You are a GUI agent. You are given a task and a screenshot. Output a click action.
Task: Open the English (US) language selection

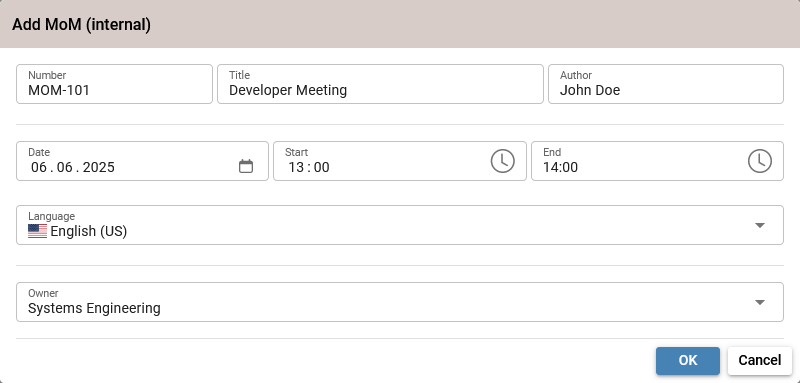(399, 225)
